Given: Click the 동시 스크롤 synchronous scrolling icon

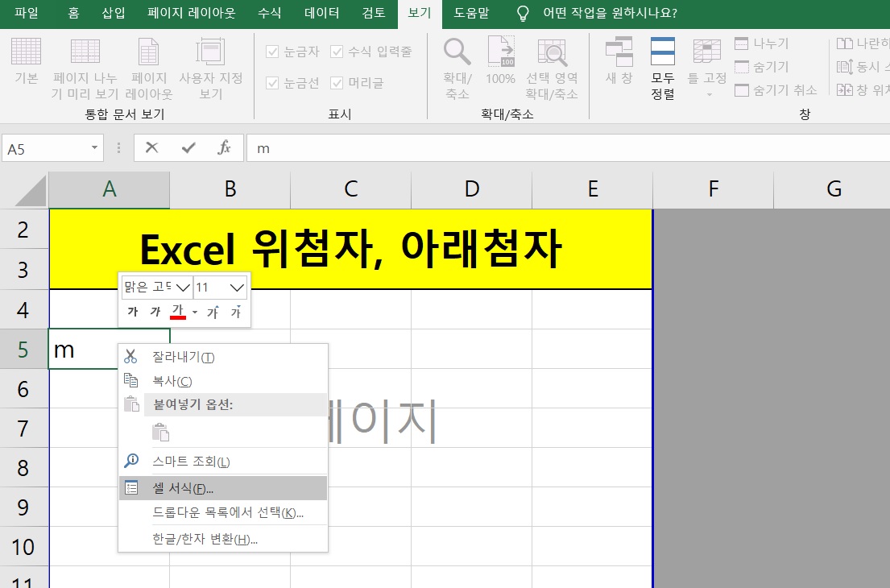Looking at the screenshot, I should coord(845,67).
